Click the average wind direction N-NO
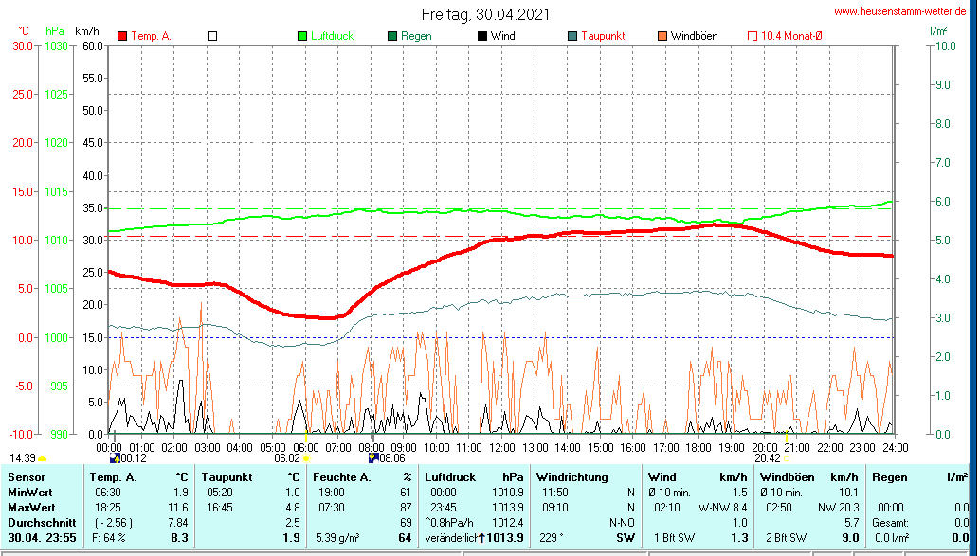The image size is (980, 556). pos(621,522)
